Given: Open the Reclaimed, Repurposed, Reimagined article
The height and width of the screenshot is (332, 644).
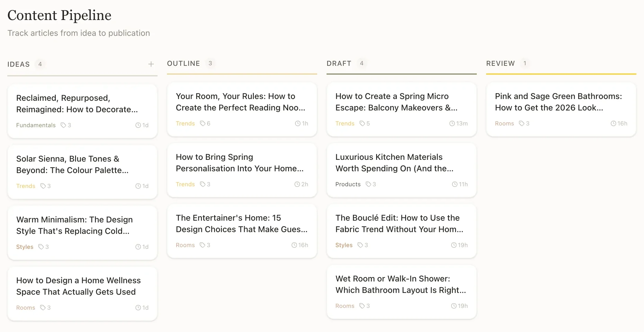Looking at the screenshot, I should click(x=82, y=111).
